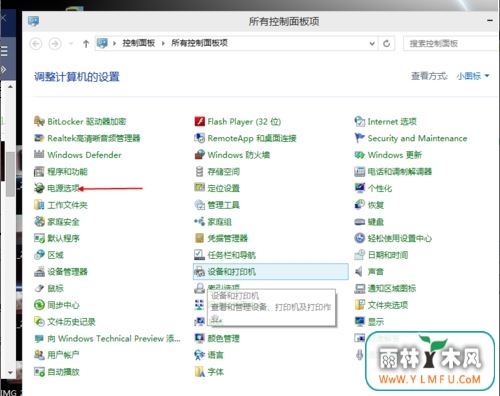Open BitLocker 驱动器加密 icon

[x=39, y=121]
